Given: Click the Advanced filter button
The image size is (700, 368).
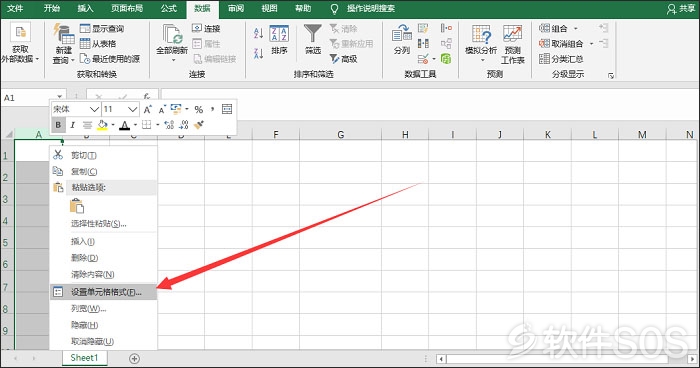Looking at the screenshot, I should click(343, 59).
